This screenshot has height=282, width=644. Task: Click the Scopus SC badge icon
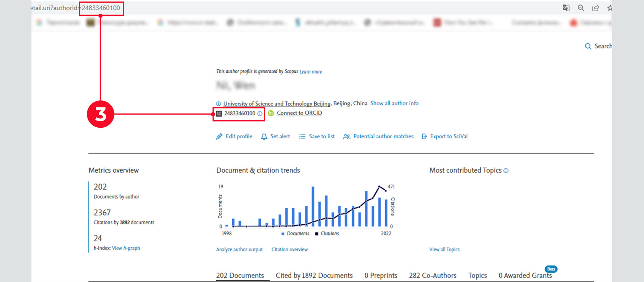(x=219, y=114)
